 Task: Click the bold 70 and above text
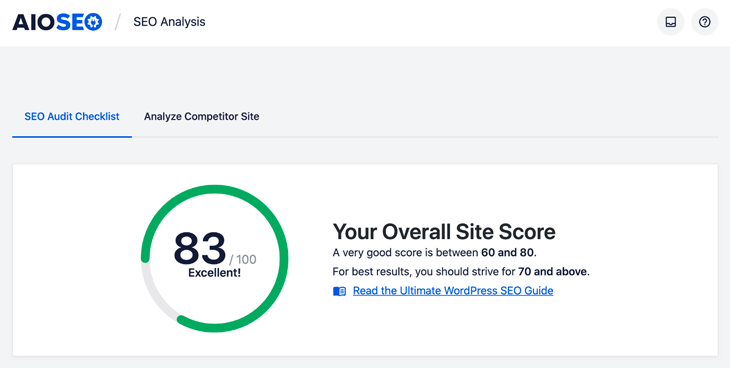point(553,272)
